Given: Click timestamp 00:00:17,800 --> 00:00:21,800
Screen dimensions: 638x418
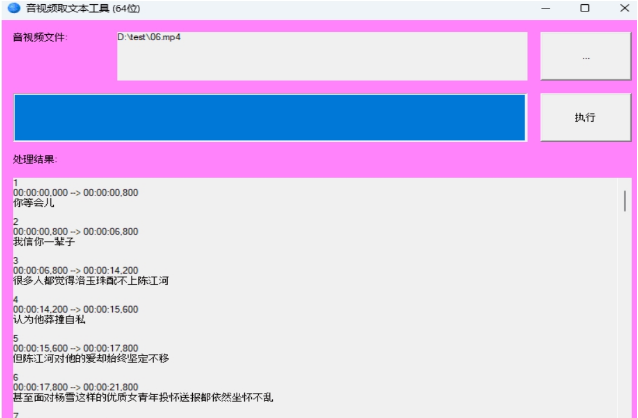Looking at the screenshot, I should [x=76, y=387].
